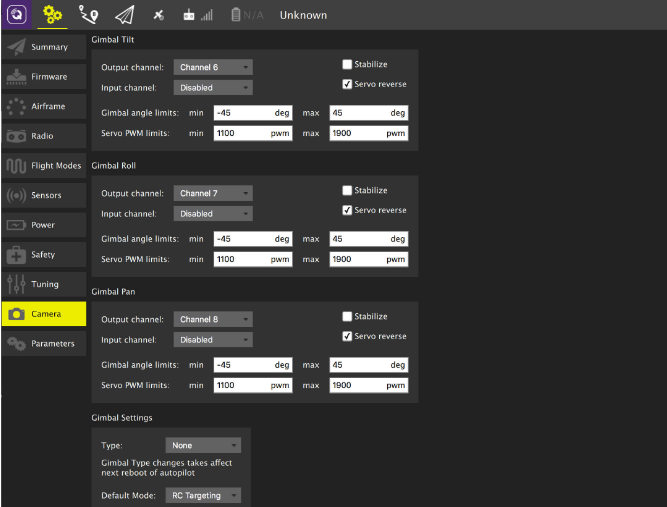The height and width of the screenshot is (507, 667).
Task: Go to the Flight Modes page
Action: coord(41,165)
